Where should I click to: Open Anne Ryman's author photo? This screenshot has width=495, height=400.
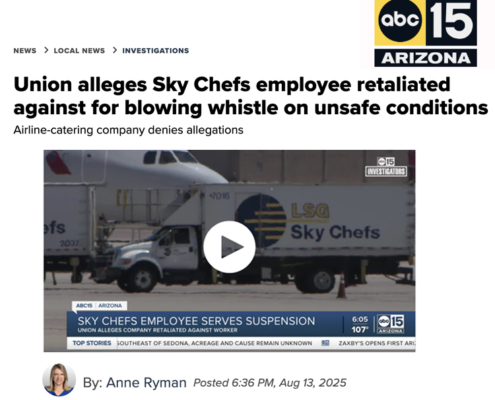point(59,380)
